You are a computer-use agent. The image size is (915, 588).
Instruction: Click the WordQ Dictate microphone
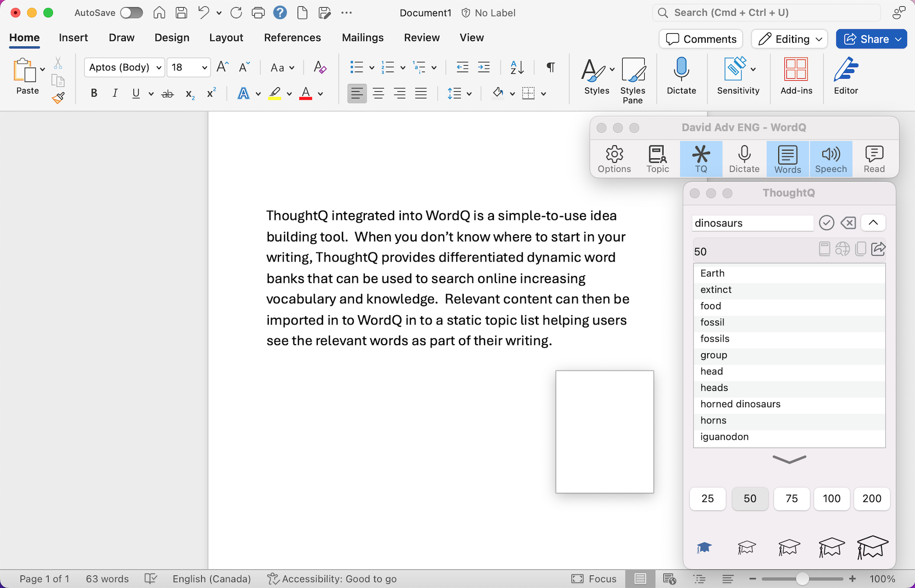pos(744,159)
